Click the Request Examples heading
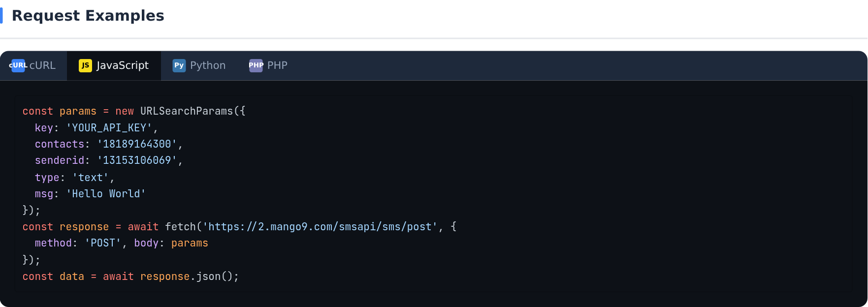 [88, 16]
